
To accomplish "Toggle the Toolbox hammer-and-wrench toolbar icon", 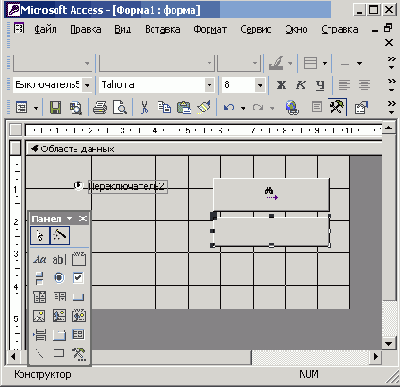I will coord(337,107).
